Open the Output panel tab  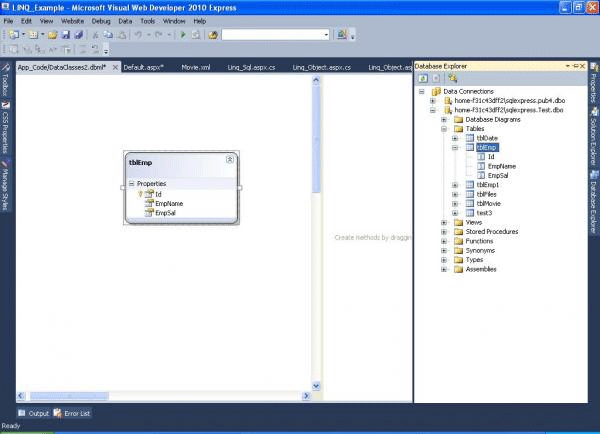(x=34, y=413)
